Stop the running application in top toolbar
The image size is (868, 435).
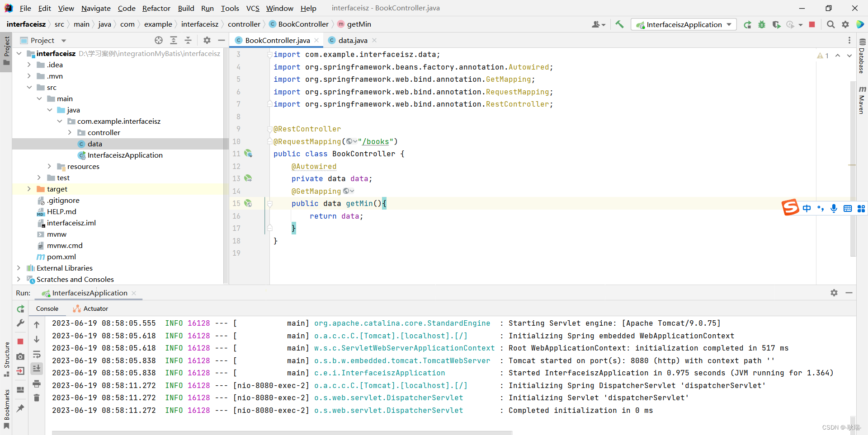pyautogui.click(x=812, y=24)
